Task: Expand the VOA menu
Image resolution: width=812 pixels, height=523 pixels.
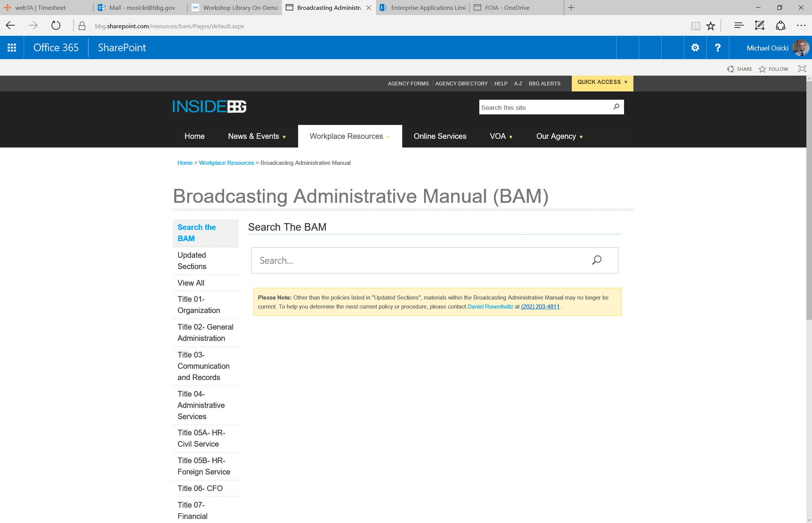Action: [x=501, y=136]
